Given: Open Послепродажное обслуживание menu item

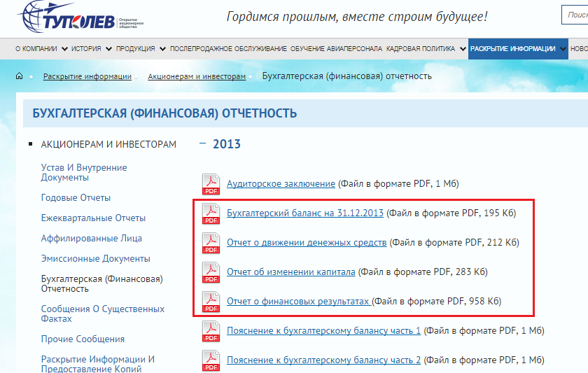Looking at the screenshot, I should tap(228, 49).
